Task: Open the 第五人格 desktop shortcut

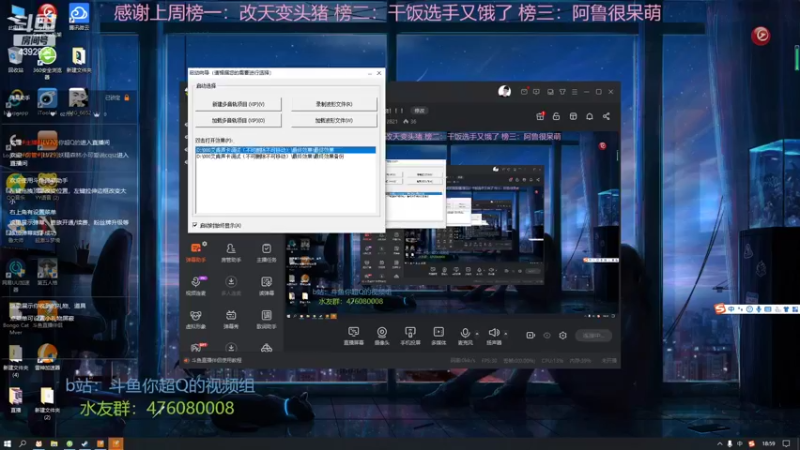Action: 47,272
